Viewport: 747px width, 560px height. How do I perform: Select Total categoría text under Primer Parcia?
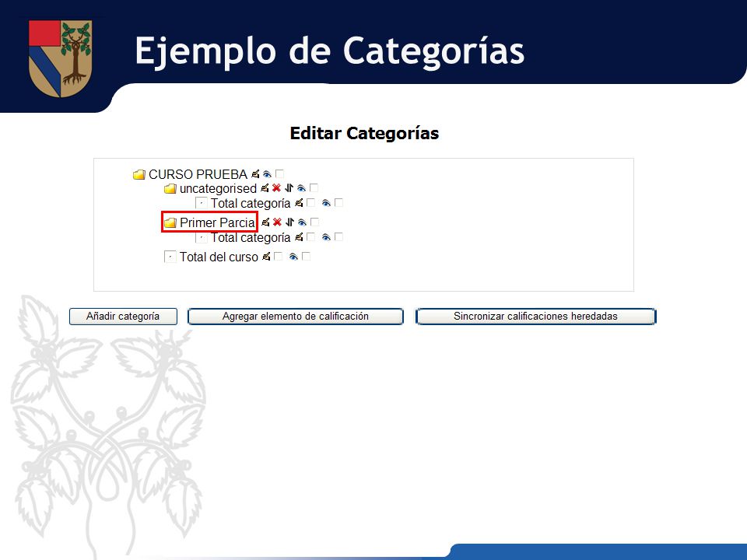tap(251, 237)
